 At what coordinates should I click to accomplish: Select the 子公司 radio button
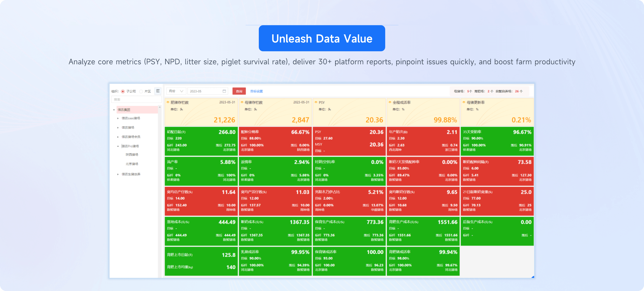[x=123, y=91]
